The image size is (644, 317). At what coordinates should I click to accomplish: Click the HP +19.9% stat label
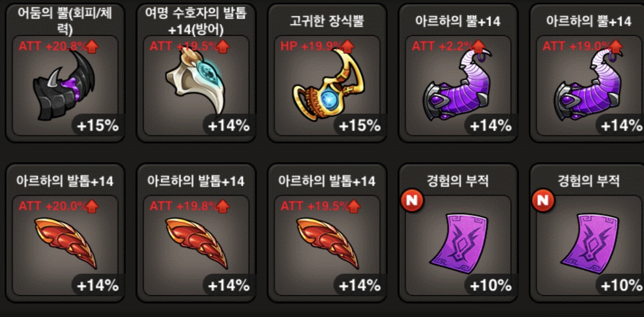point(310,46)
